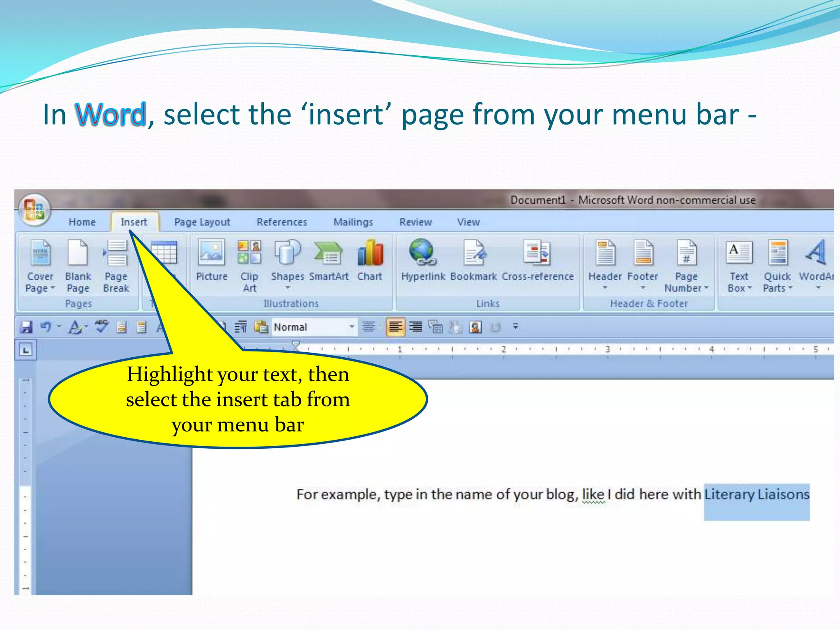Insert a Cover Page

[x=40, y=266]
